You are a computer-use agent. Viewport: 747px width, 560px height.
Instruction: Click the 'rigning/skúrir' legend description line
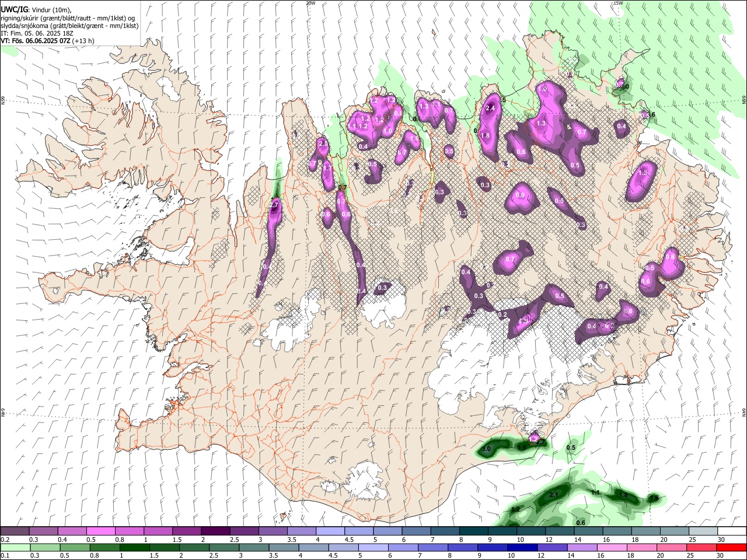(x=69, y=18)
